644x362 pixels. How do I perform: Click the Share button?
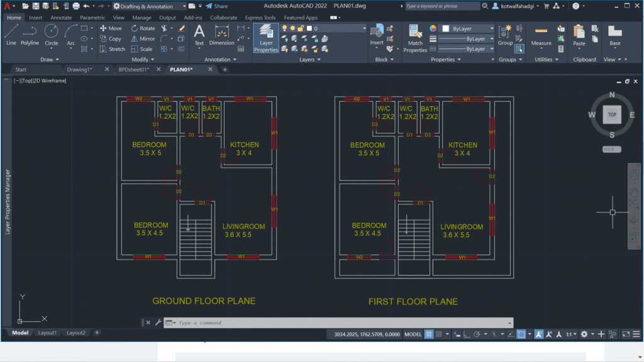pos(217,6)
